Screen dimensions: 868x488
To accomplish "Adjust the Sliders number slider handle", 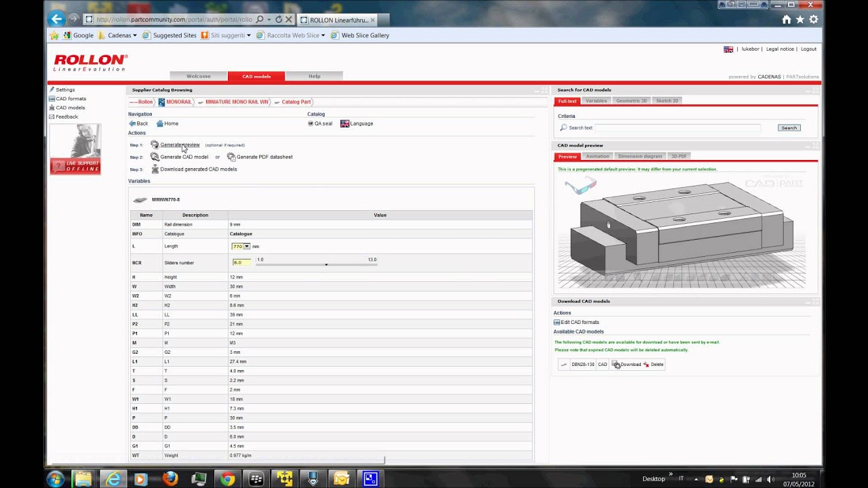I will point(326,264).
